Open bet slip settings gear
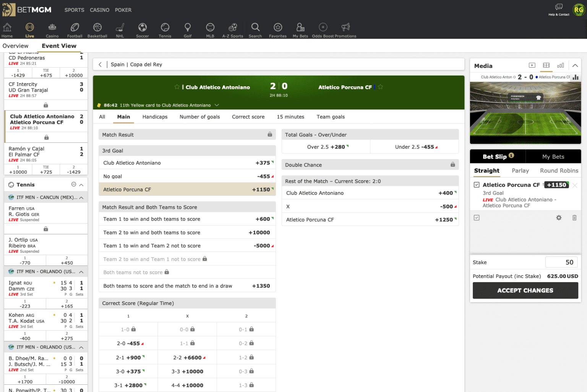587x392 pixels. 559,218
